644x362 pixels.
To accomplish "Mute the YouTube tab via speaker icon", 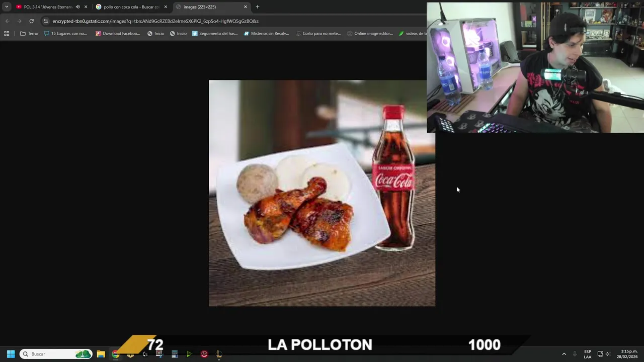I will click(77, 7).
